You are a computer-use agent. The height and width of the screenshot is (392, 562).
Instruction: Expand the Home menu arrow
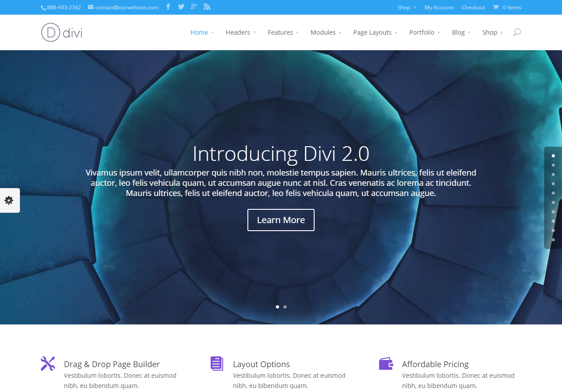click(212, 32)
